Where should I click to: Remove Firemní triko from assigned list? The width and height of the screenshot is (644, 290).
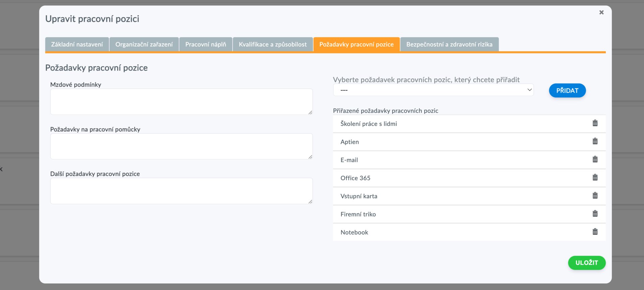click(595, 214)
